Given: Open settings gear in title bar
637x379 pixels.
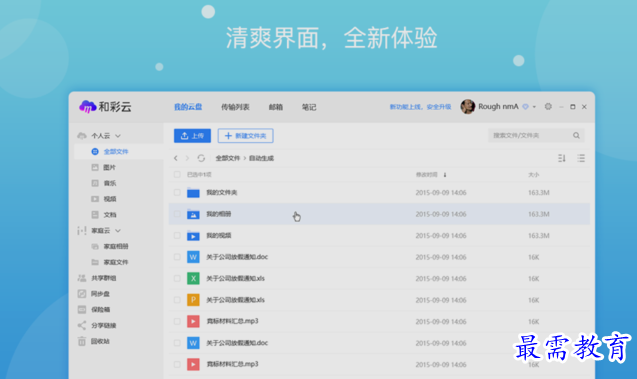Looking at the screenshot, I should tap(548, 106).
